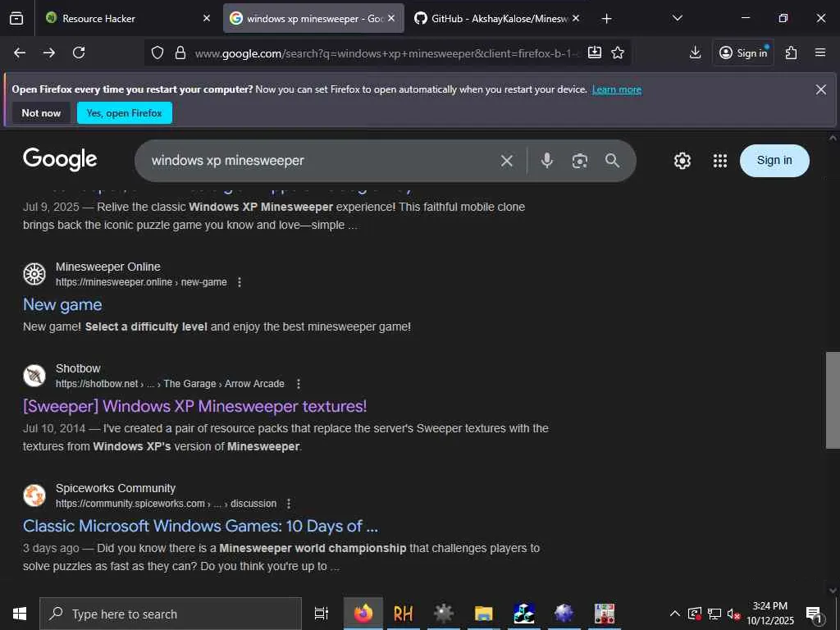Click the Spiceworks Community favicon
This screenshot has height=630, width=840.
tap(34, 495)
